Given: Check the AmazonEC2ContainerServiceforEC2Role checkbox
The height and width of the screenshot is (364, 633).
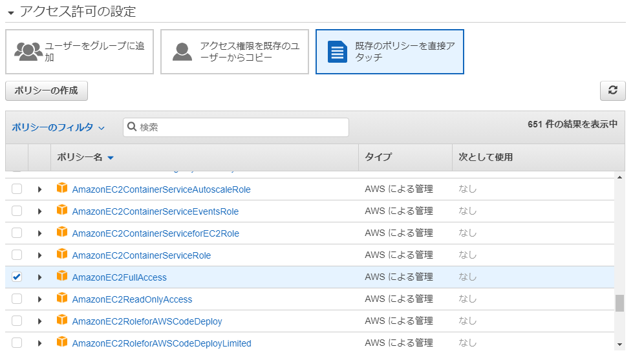Looking at the screenshot, I should [x=17, y=233].
